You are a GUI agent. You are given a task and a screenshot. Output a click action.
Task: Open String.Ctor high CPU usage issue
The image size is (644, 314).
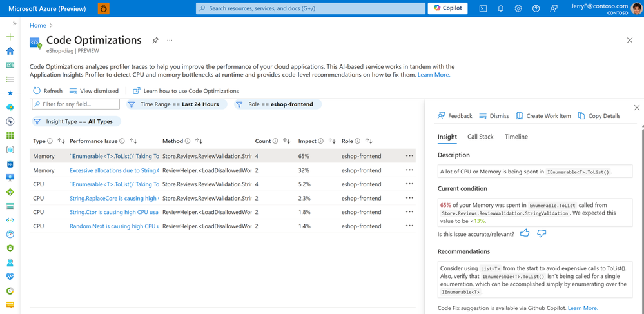pos(115,212)
